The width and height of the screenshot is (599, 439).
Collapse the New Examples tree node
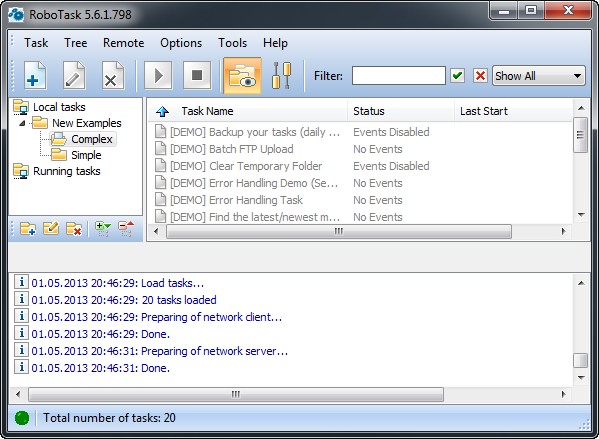pos(22,123)
